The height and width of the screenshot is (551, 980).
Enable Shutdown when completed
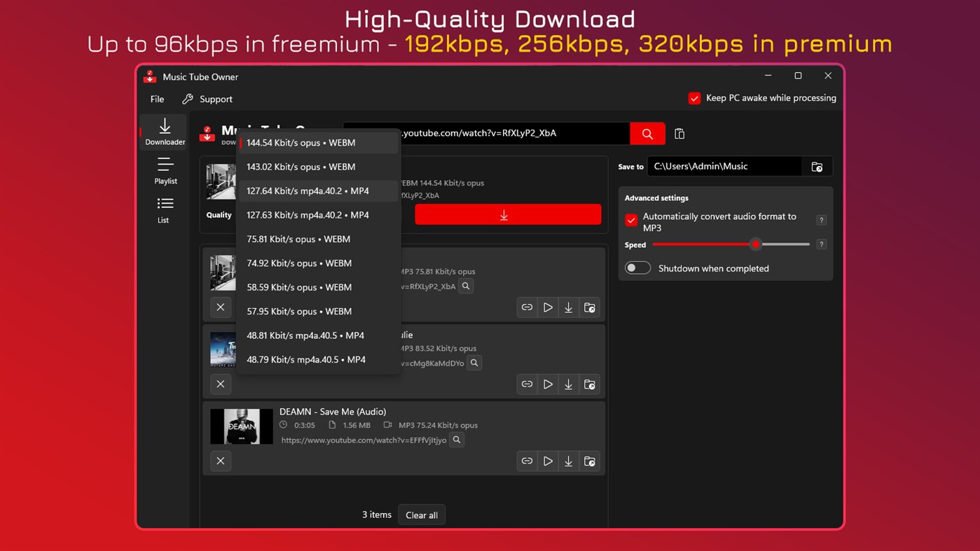pyautogui.click(x=637, y=267)
